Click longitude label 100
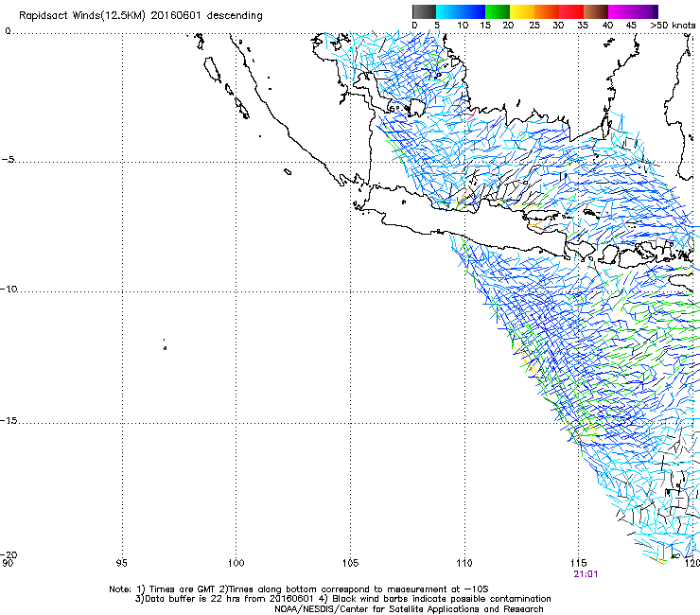Screen dimensions: 700x615 [236, 563]
